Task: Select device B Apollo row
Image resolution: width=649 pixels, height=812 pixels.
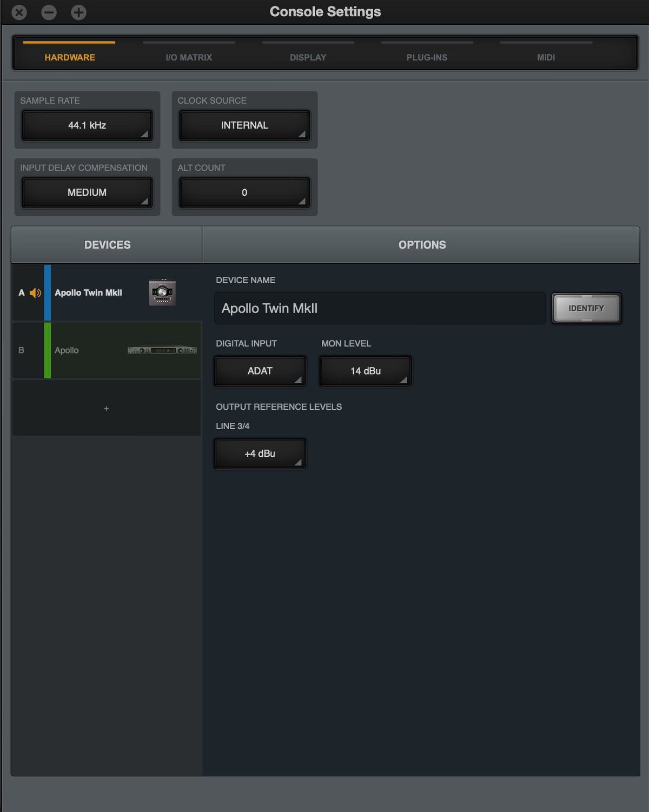Action: [x=107, y=350]
